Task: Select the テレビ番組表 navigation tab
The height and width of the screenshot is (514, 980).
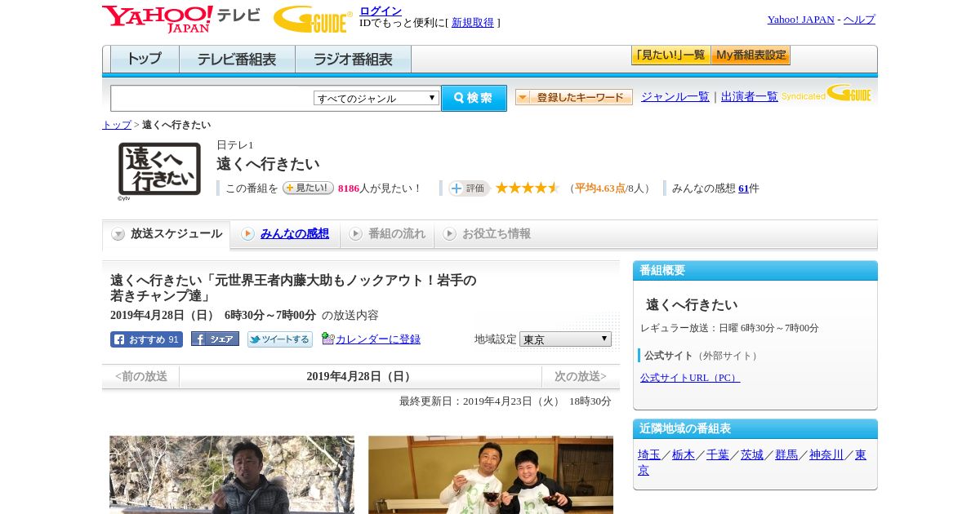Action: point(237,60)
